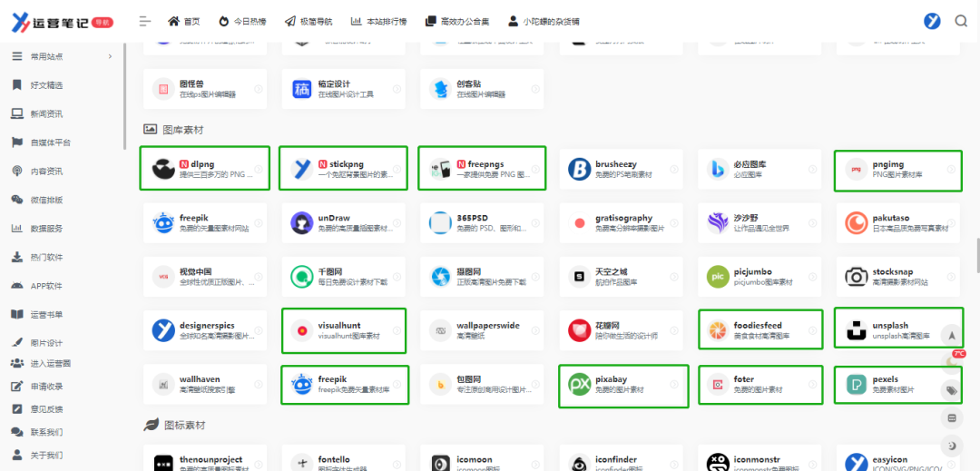Toggle night mode with moon icon
This screenshot has height=471, width=980.
point(952,446)
